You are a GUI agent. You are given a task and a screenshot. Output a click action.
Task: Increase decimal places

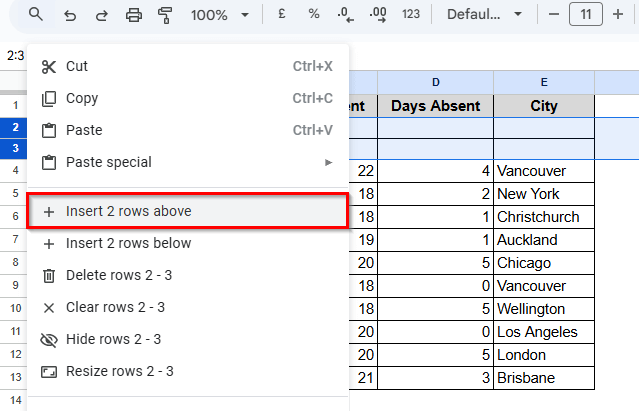click(377, 15)
